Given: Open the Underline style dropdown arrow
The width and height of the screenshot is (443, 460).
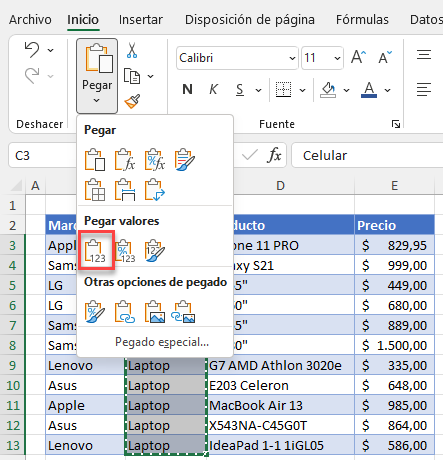Looking at the screenshot, I should tap(258, 90).
